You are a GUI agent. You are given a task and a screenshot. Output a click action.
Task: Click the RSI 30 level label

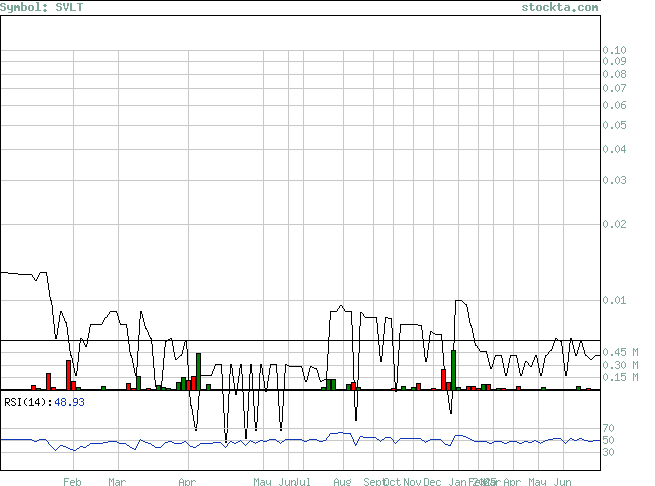(608, 452)
